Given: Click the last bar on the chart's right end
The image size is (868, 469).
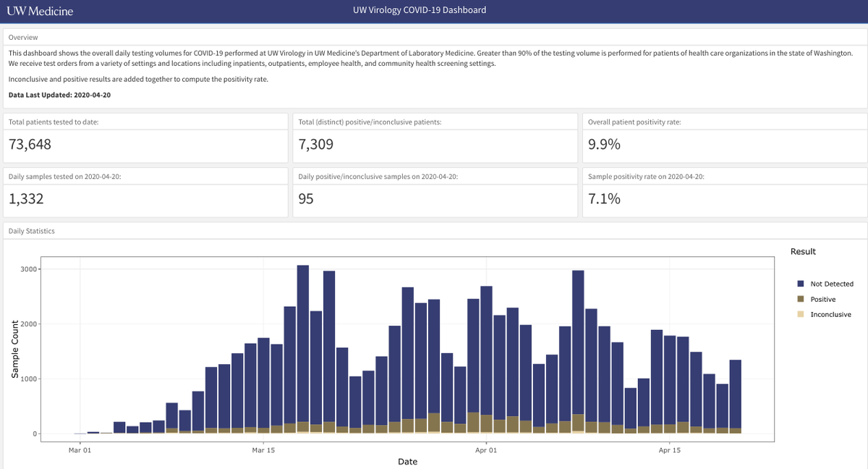Looking at the screenshot, I should [735, 397].
